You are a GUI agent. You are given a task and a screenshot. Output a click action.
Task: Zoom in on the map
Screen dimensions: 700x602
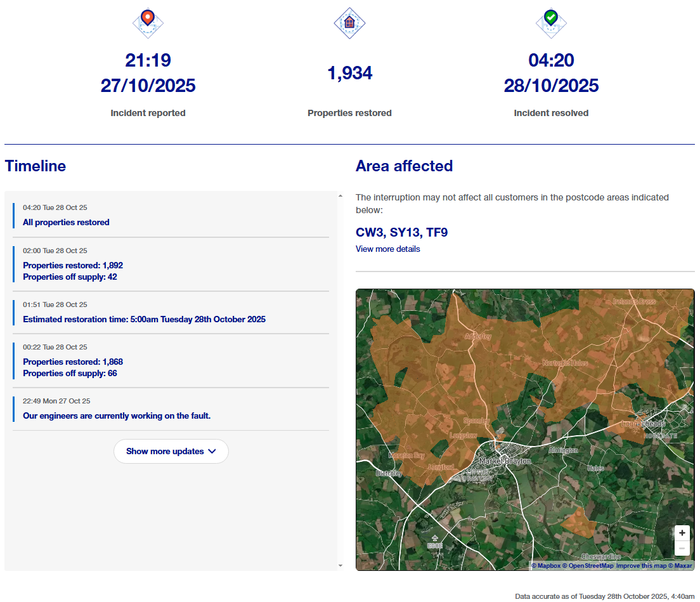click(x=682, y=533)
